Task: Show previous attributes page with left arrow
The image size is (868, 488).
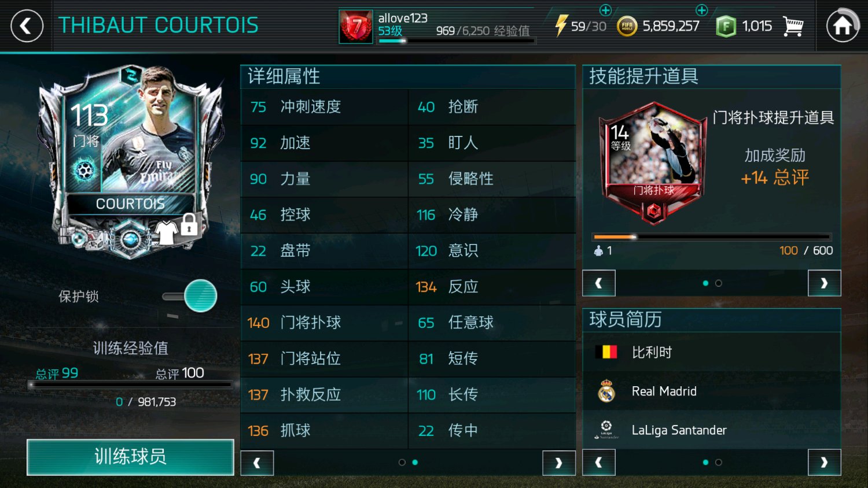Action: coord(257,463)
